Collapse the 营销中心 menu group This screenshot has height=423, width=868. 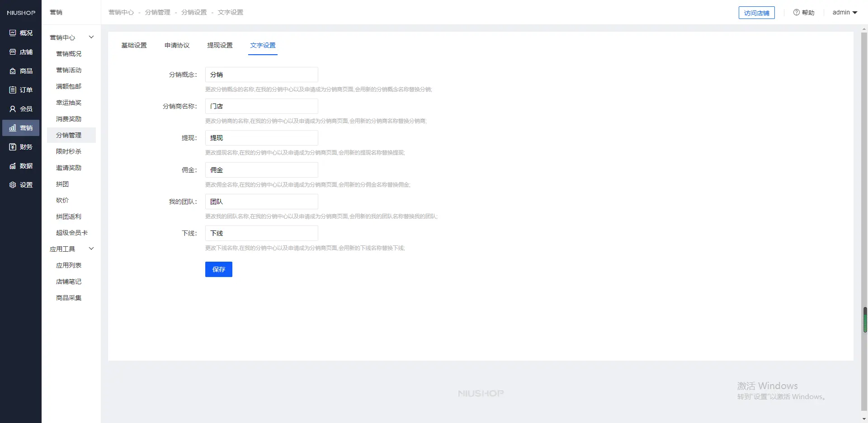(91, 37)
